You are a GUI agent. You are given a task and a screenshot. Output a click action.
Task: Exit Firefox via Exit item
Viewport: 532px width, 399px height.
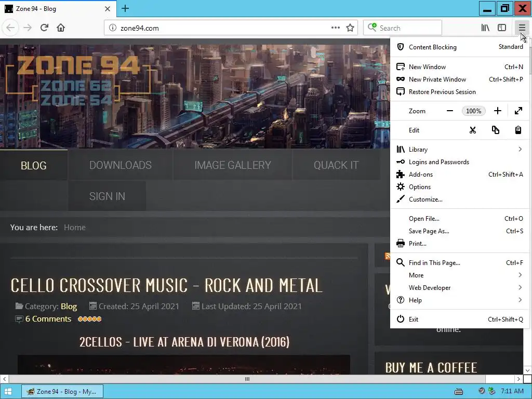pyautogui.click(x=460, y=320)
